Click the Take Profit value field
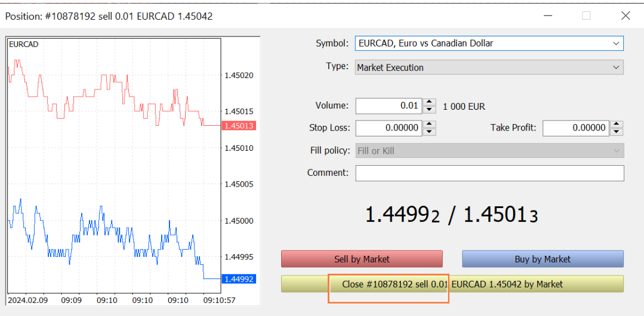644x316 pixels. (x=575, y=128)
